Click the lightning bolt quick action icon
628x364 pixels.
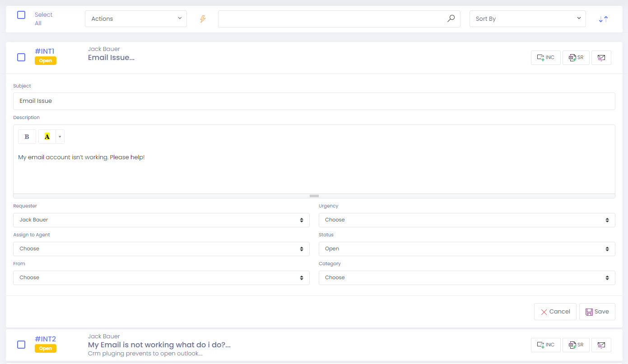[203, 19]
